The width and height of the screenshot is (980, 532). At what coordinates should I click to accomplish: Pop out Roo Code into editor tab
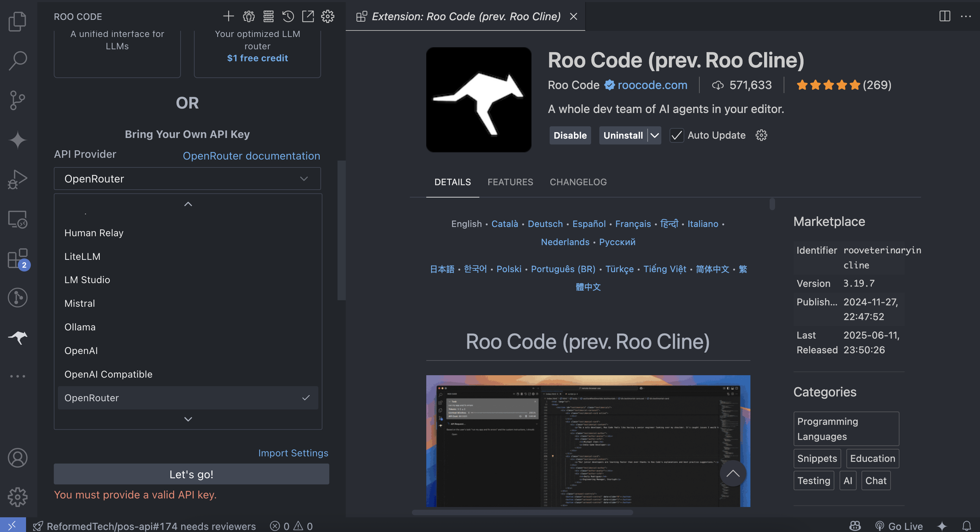[x=308, y=16]
